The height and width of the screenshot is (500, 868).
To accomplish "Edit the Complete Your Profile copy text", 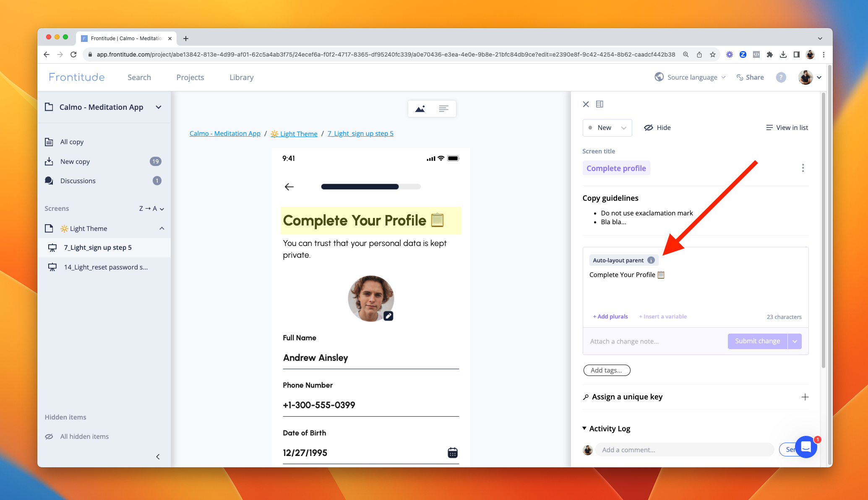I will pos(627,275).
